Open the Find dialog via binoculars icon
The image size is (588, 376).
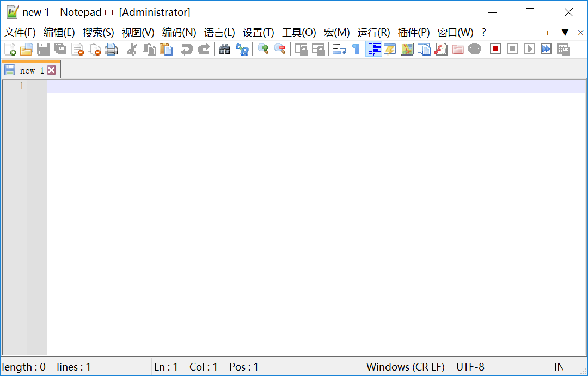[224, 49]
